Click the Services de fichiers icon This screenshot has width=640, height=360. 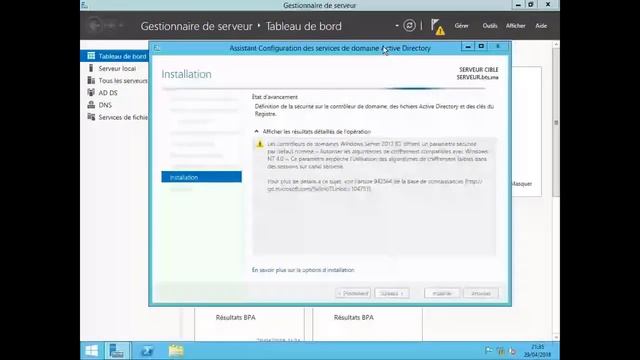91,117
